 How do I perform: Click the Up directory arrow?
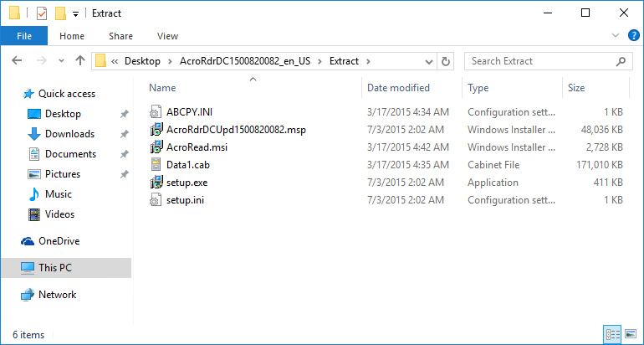(x=80, y=61)
